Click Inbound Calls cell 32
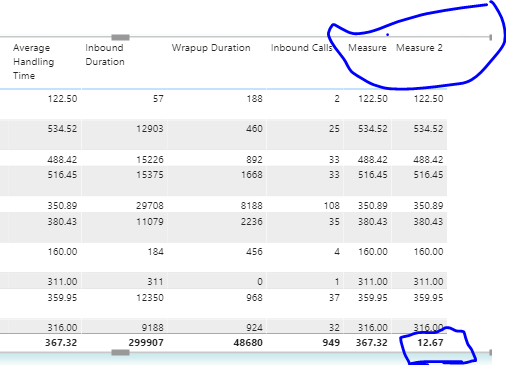This screenshot has width=506, height=365. (x=334, y=328)
